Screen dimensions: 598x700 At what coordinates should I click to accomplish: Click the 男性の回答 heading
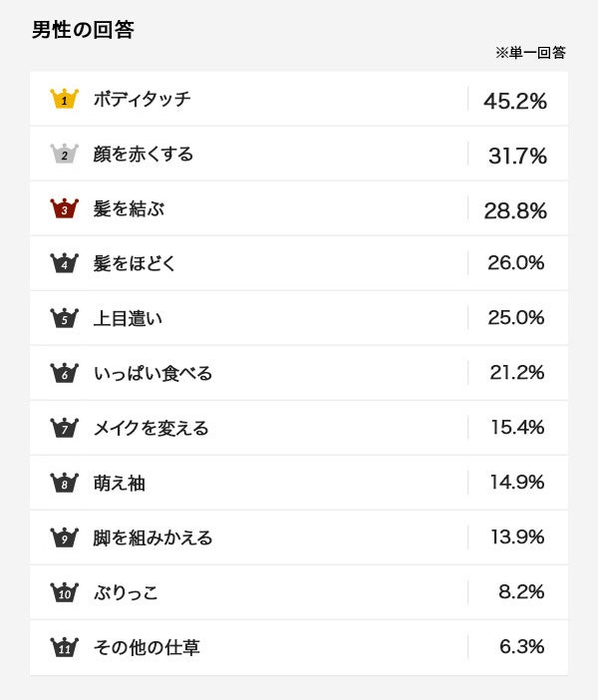coord(83,30)
